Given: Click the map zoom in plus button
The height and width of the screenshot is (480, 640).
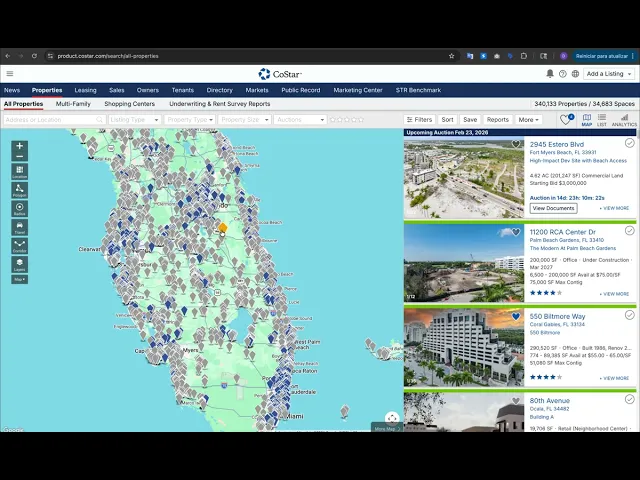Looking at the screenshot, I should tap(20, 146).
